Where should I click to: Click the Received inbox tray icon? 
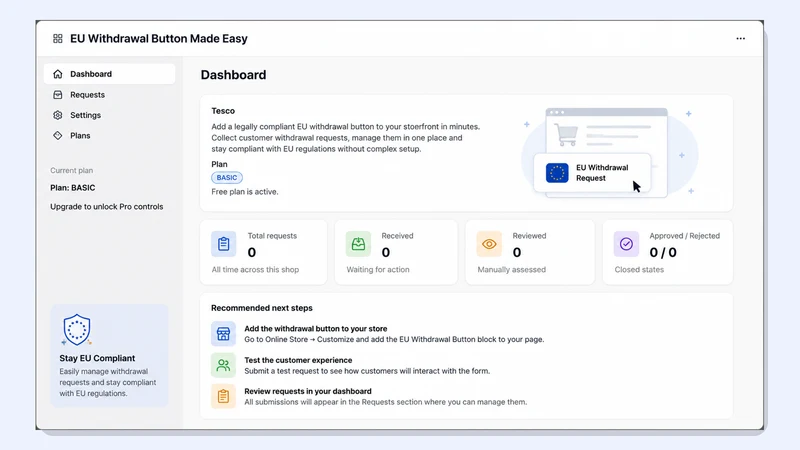click(x=358, y=244)
